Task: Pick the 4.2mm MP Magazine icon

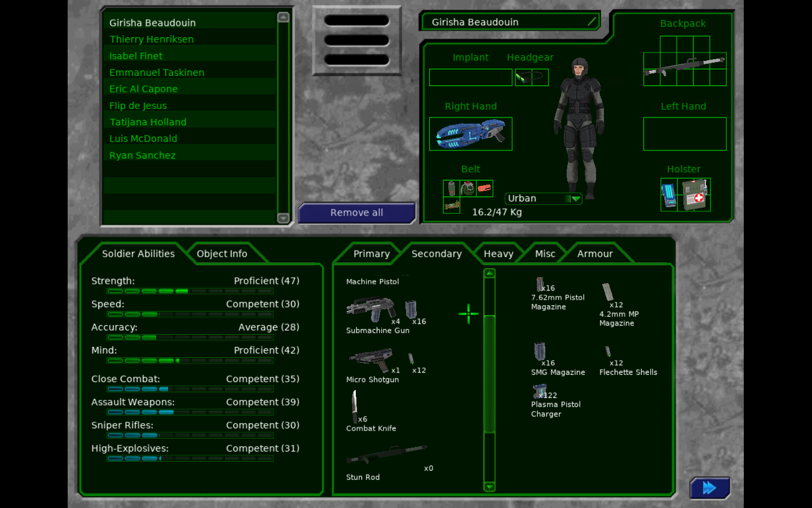Action: (x=607, y=292)
